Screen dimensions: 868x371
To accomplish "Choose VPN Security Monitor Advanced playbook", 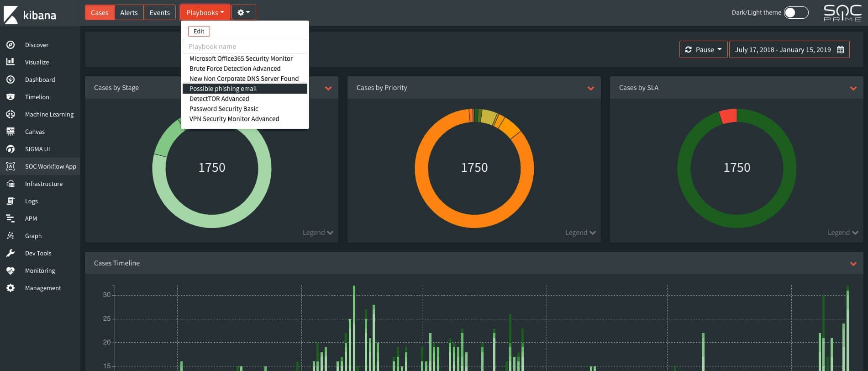I will (234, 119).
